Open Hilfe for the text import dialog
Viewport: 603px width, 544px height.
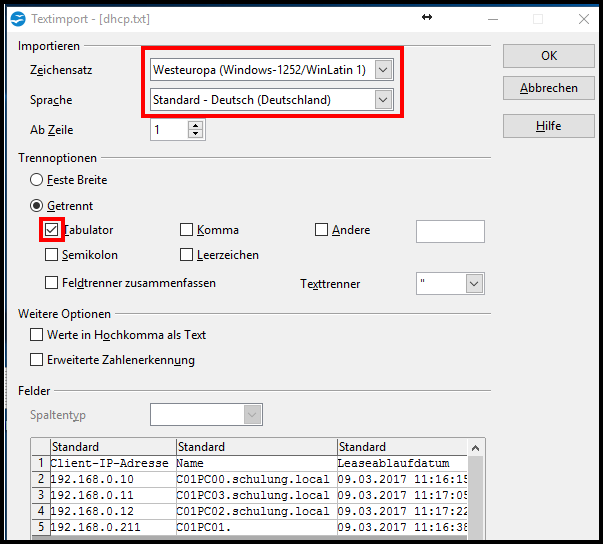pos(548,126)
